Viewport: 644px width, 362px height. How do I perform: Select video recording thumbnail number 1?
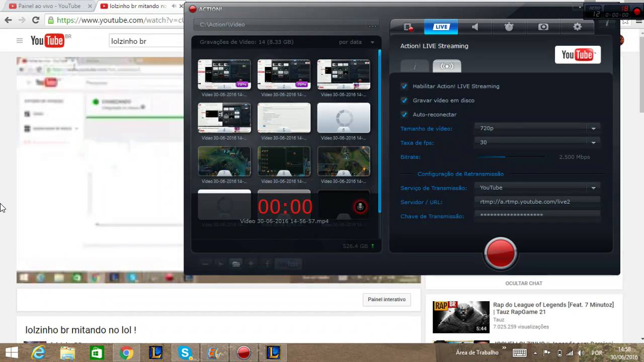tap(224, 74)
